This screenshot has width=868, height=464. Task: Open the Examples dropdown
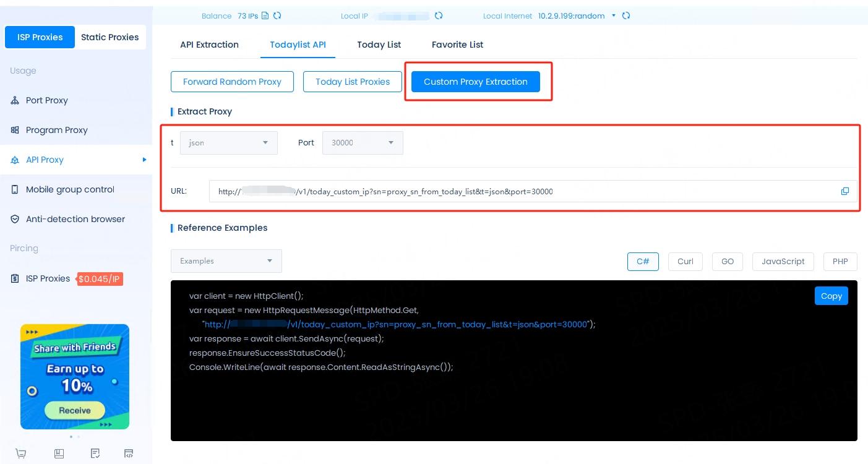[x=226, y=261]
